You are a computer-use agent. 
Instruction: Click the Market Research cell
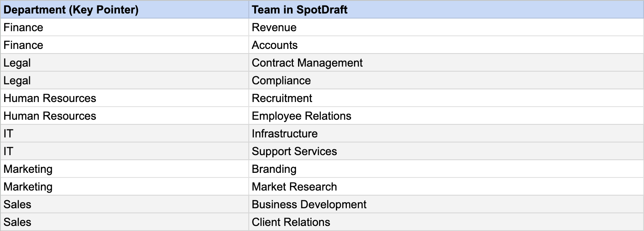tap(294, 187)
